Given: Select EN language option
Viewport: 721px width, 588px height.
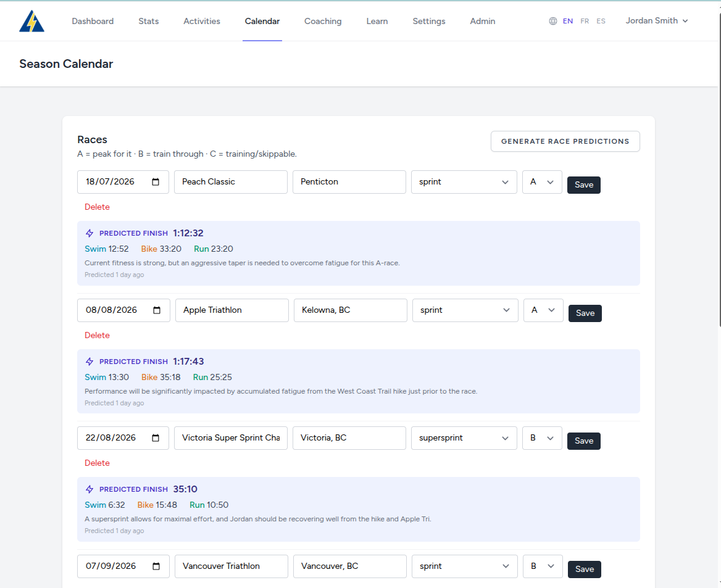Looking at the screenshot, I should 567,21.
